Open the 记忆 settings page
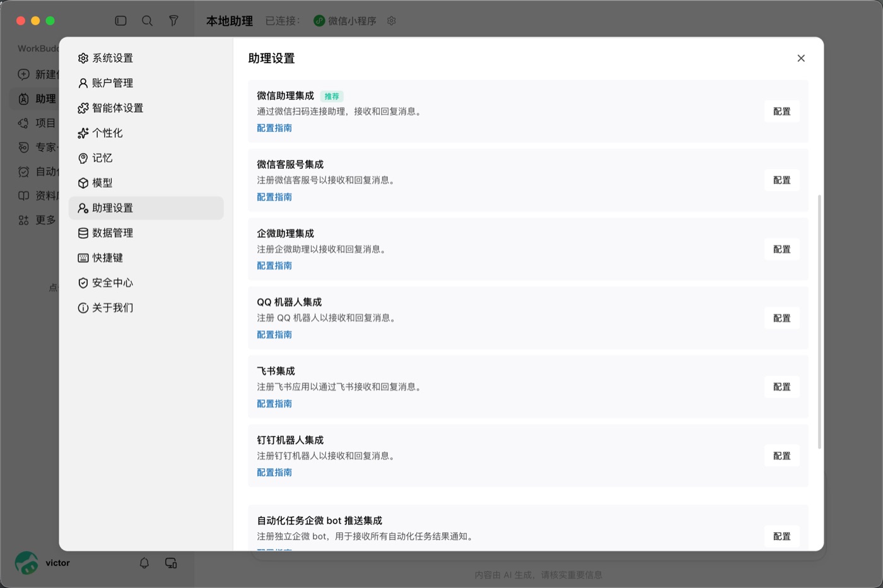This screenshot has width=883, height=588. click(146, 158)
